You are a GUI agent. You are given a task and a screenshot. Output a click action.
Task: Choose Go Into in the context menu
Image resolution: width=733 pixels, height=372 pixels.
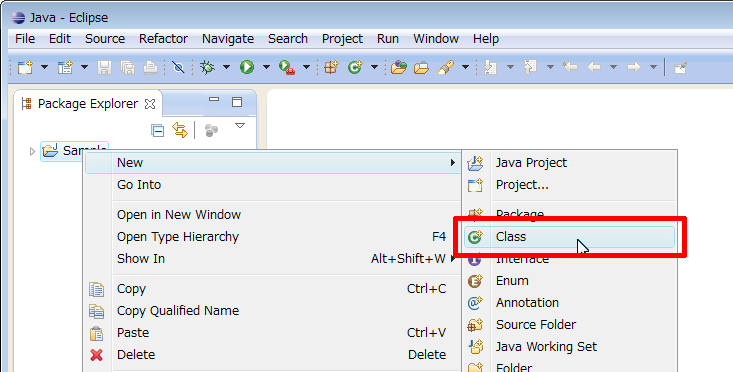click(x=273, y=185)
